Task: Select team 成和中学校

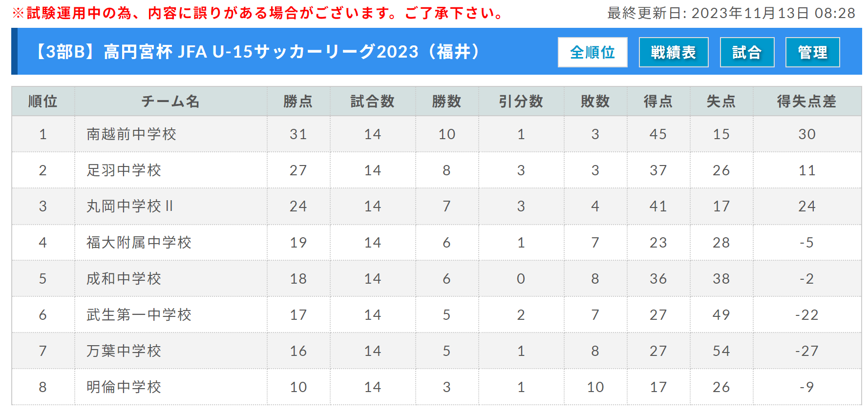Action: pyautogui.click(x=124, y=279)
